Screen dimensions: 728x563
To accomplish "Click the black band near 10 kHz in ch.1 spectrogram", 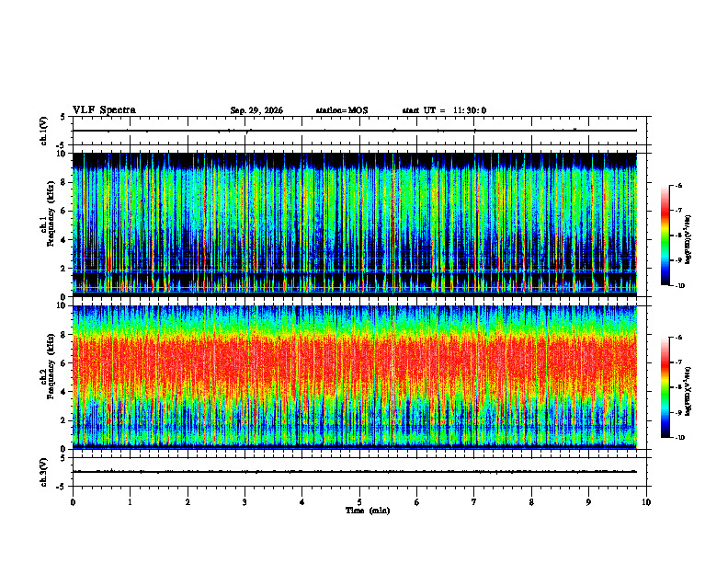I will pyautogui.click(x=354, y=159).
